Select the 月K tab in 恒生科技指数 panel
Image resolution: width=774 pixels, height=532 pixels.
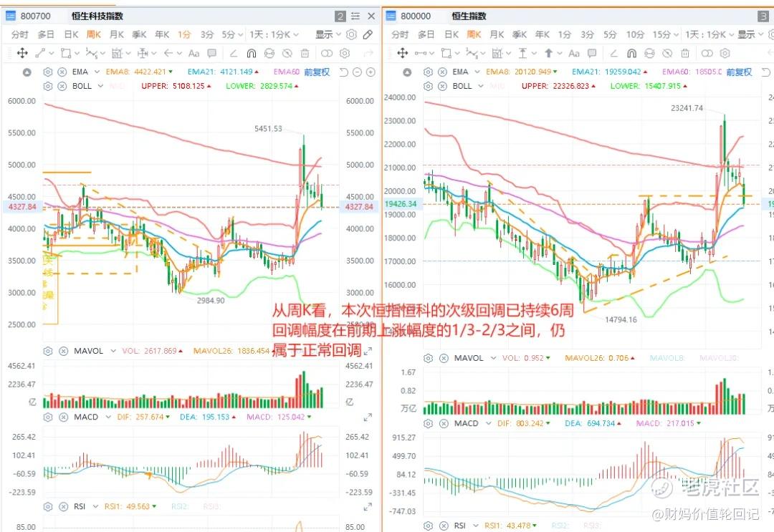click(x=117, y=34)
